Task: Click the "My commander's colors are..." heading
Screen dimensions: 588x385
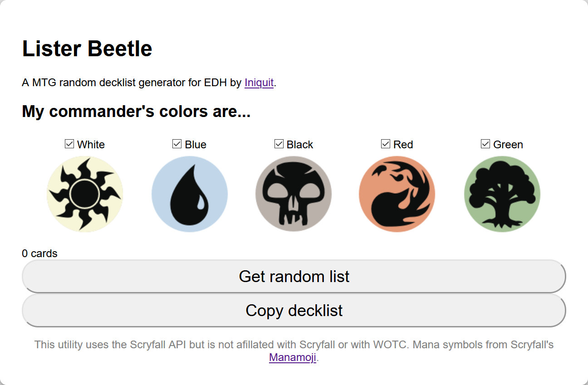Action: (136, 112)
